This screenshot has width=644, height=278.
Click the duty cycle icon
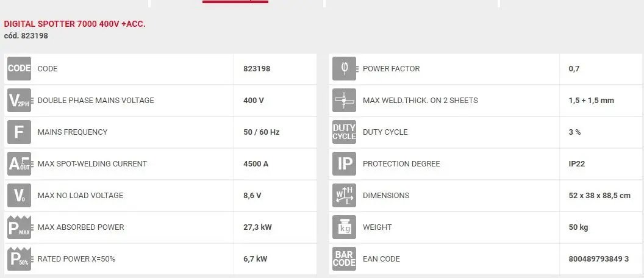344,132
